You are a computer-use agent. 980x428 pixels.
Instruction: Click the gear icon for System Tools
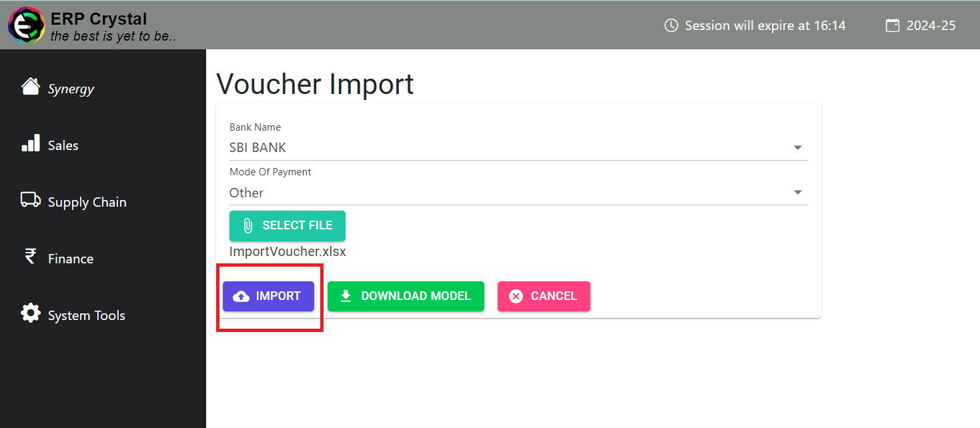31,313
